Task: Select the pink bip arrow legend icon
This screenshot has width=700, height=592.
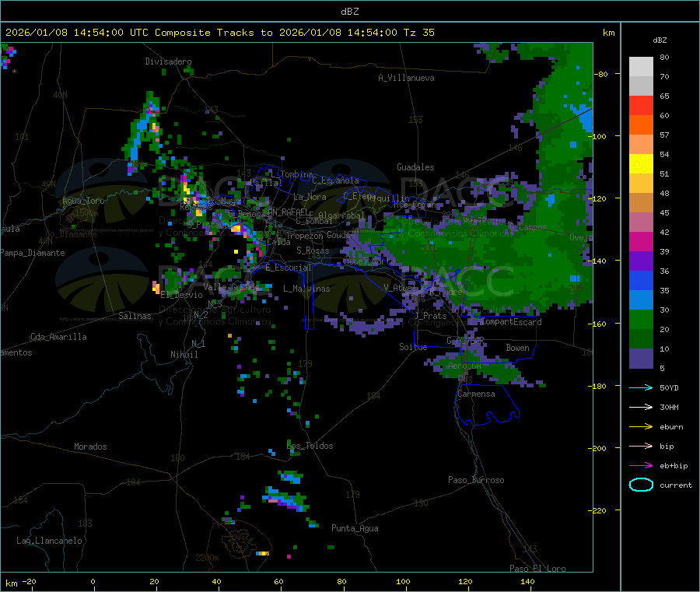Action: [641, 446]
